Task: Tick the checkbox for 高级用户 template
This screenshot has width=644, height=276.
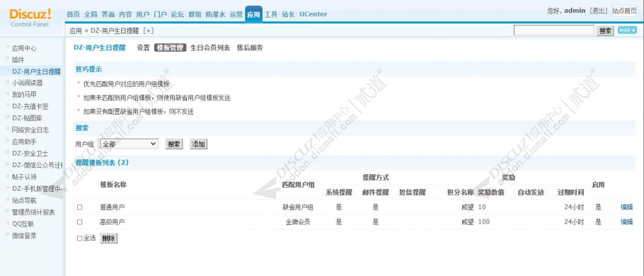Action: point(80,222)
